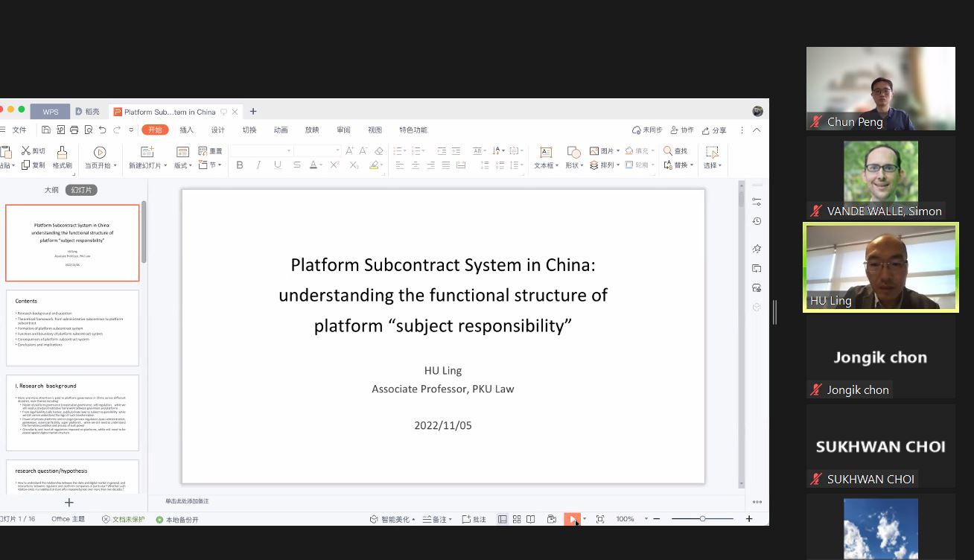Click the Print icon in quick toolbar

[x=74, y=130]
